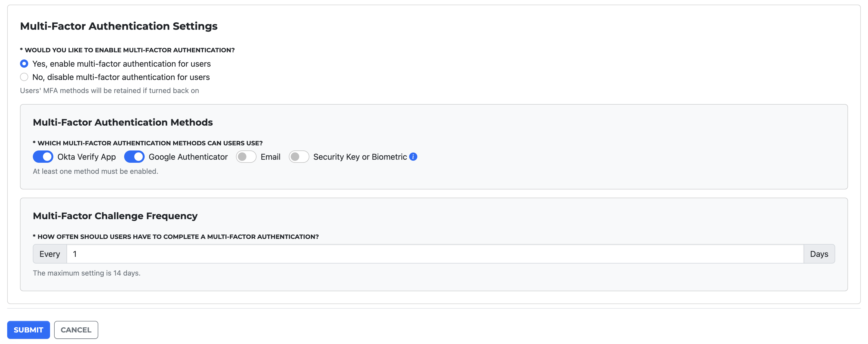
Task: Open info tooltip for Security Key or Biometric
Action: point(413,157)
